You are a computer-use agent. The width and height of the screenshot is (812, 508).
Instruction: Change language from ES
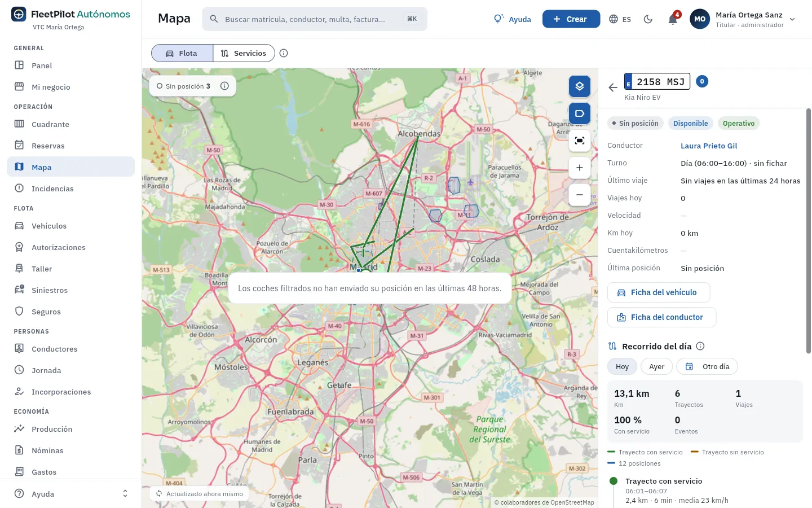620,19
